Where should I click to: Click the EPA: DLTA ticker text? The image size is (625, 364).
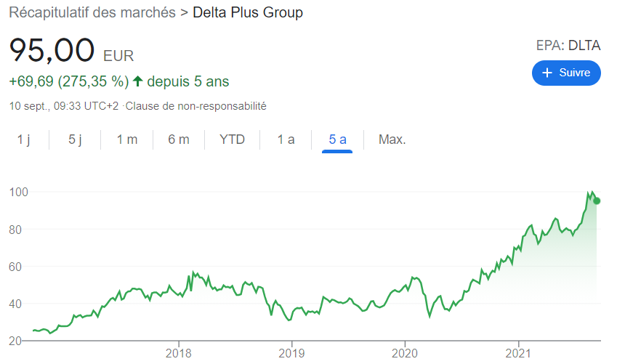pos(568,45)
